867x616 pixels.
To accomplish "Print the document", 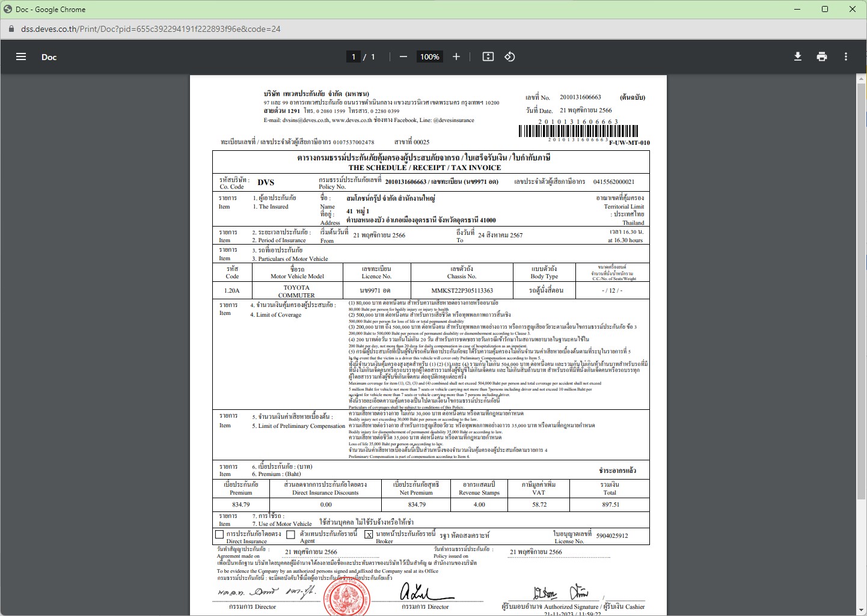I will tap(822, 56).
